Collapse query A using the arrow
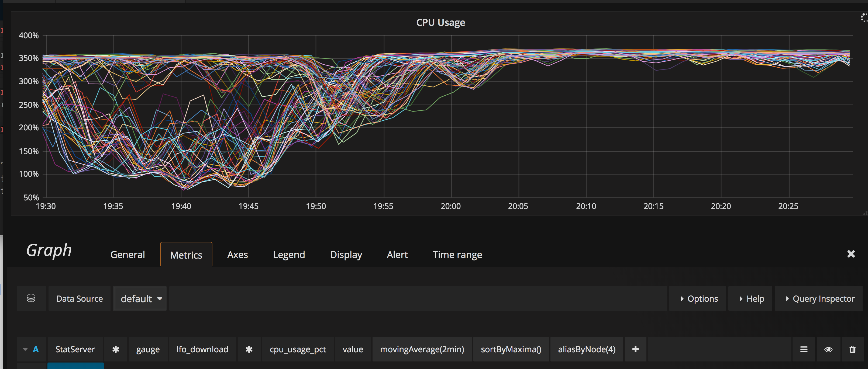This screenshot has width=868, height=369. (25, 349)
